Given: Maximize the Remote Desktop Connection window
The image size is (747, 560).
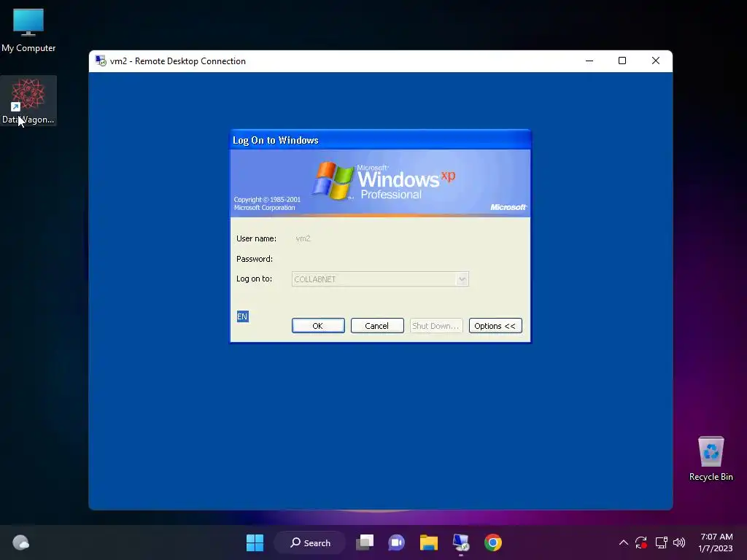Looking at the screenshot, I should tap(622, 61).
